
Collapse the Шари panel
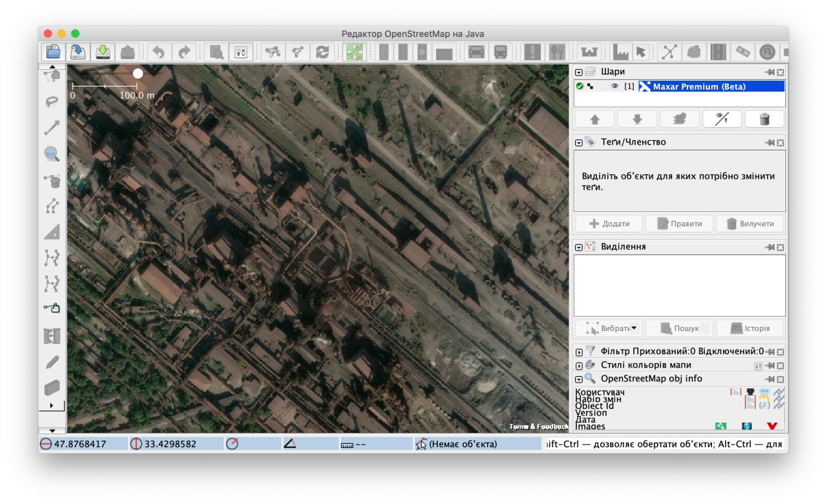pos(579,72)
